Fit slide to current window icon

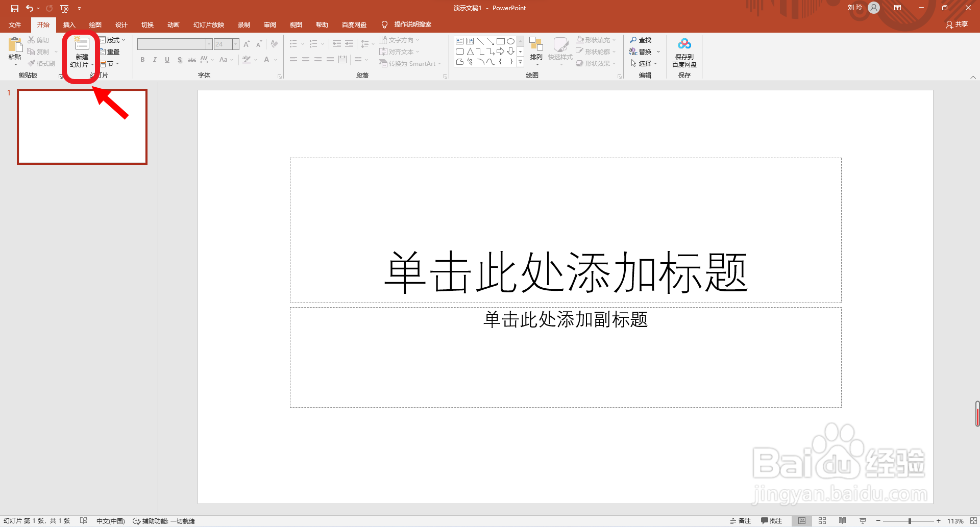pos(973,521)
